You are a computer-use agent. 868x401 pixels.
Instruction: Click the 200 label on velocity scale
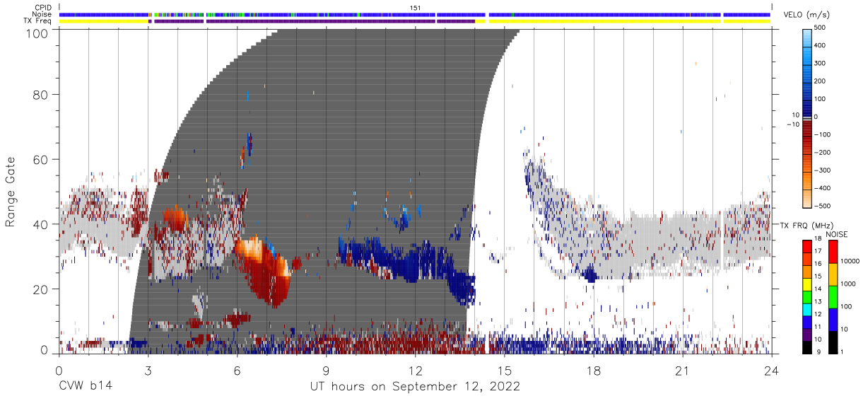pyautogui.click(x=821, y=81)
